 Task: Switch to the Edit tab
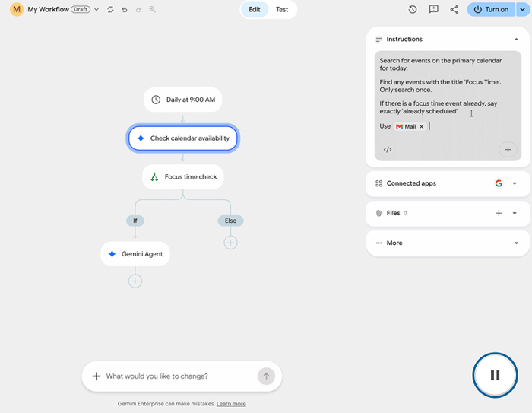coord(255,10)
